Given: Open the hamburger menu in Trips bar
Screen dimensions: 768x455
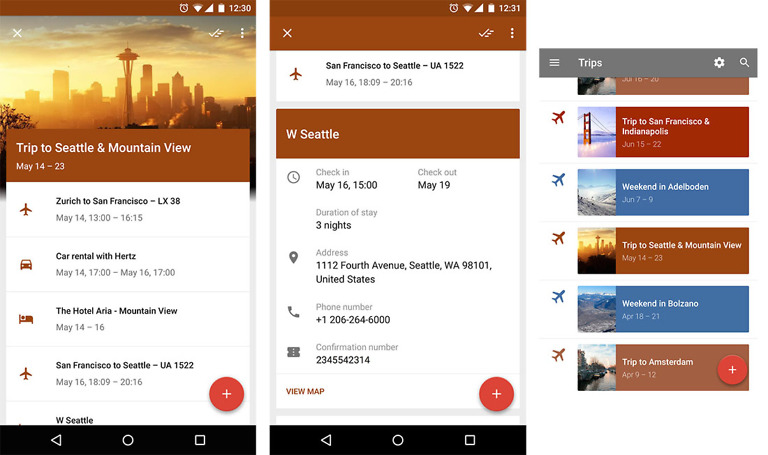Looking at the screenshot, I should click(554, 63).
